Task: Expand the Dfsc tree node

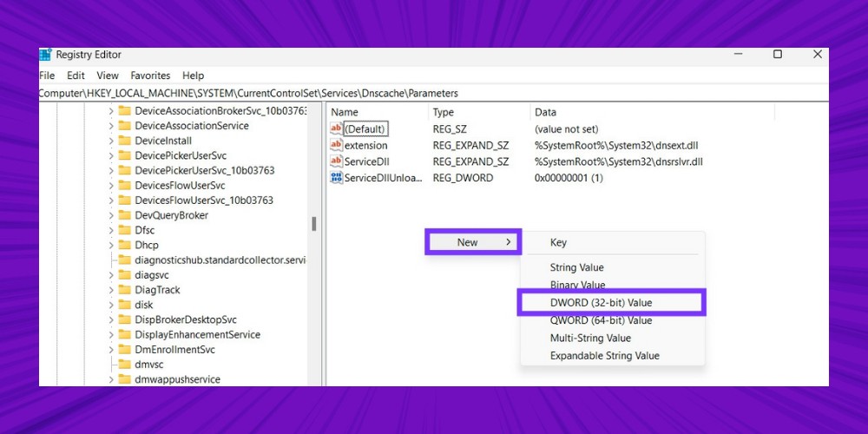Action: (x=111, y=230)
